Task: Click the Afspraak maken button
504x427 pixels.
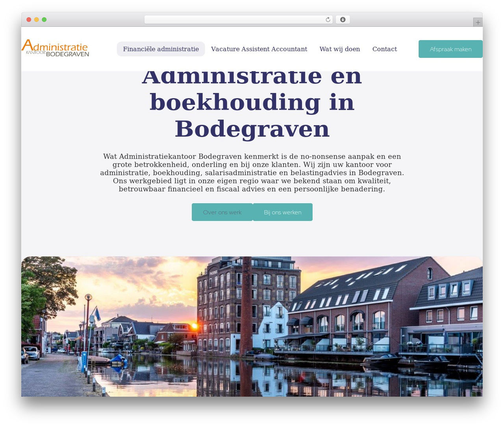Action: point(450,49)
